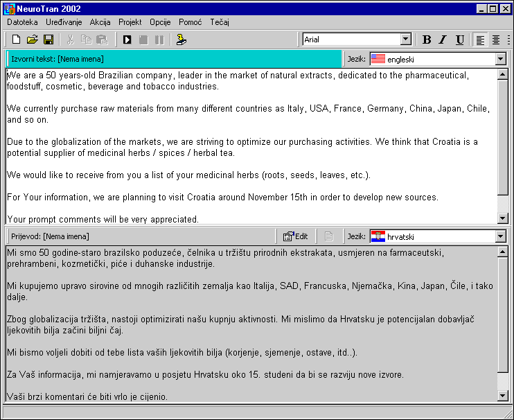The height and width of the screenshot is (420, 514).
Task: Click text 'Mi smo 50 godine-staro brazilsko poduzeće'
Action: (x=94, y=253)
